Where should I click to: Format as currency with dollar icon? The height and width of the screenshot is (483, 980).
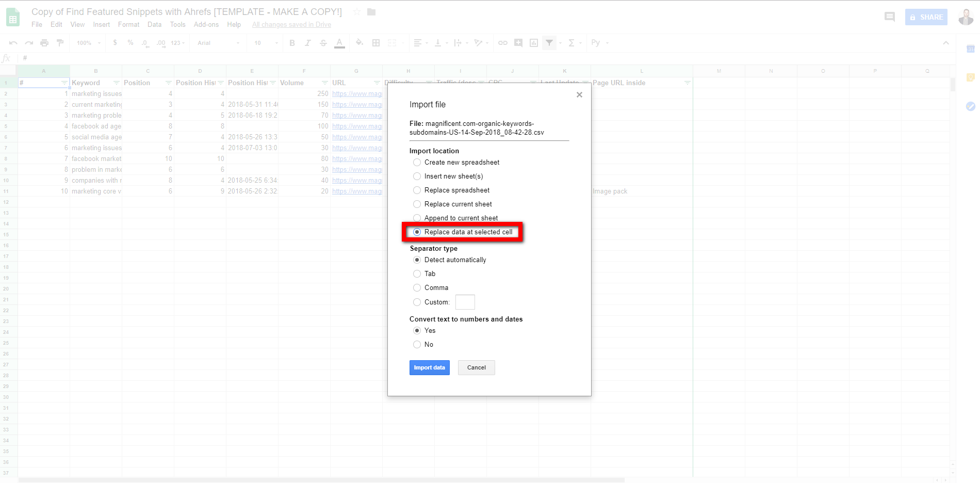pos(115,43)
